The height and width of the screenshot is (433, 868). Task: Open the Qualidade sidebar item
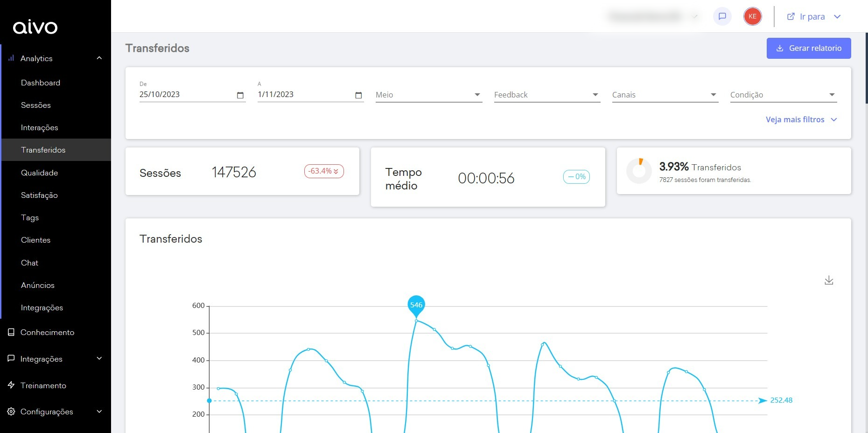coord(40,173)
